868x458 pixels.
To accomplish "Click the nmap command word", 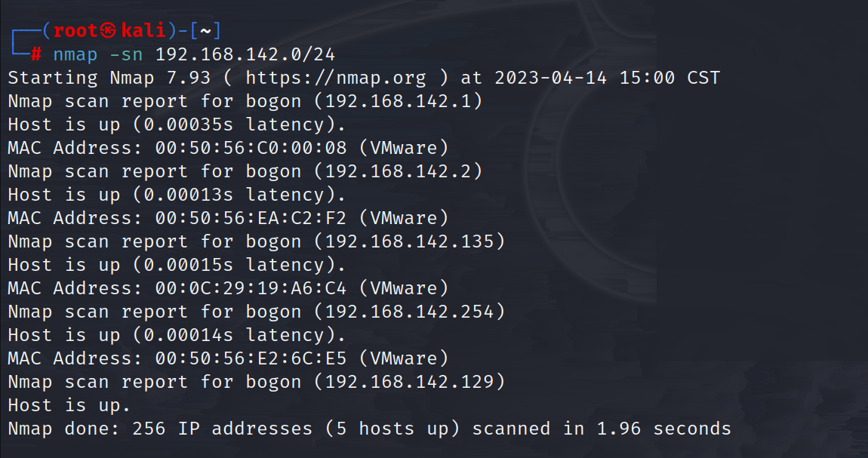I will 75,54.
